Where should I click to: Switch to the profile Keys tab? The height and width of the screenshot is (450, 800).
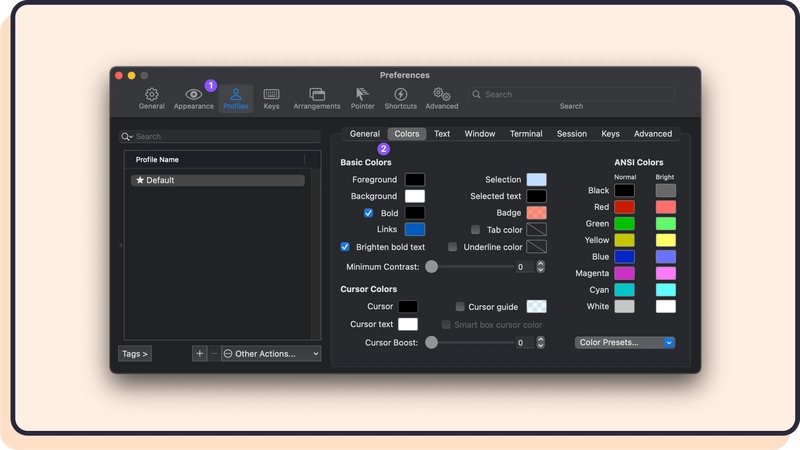[610, 134]
